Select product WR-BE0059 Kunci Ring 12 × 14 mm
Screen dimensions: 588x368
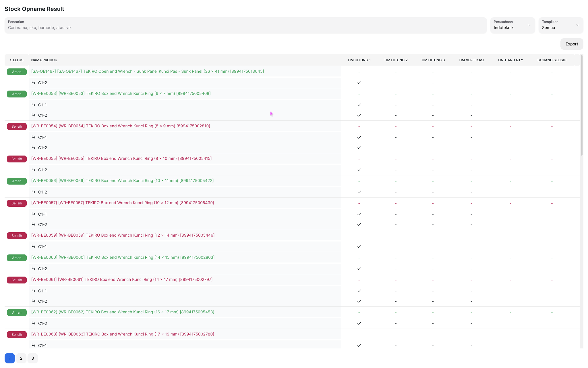tap(123, 235)
